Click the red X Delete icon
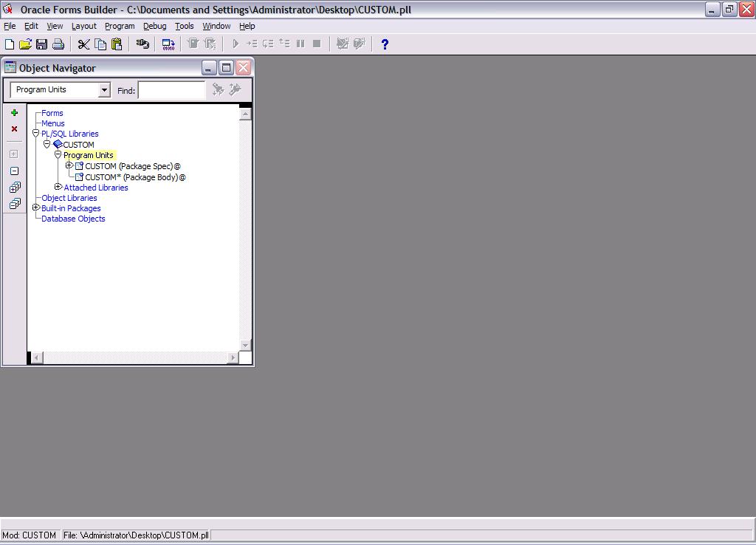 click(x=15, y=128)
